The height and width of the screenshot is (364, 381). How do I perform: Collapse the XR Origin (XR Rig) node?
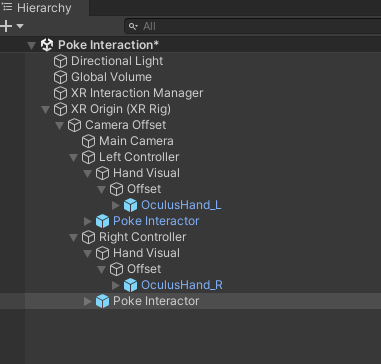pos(46,109)
